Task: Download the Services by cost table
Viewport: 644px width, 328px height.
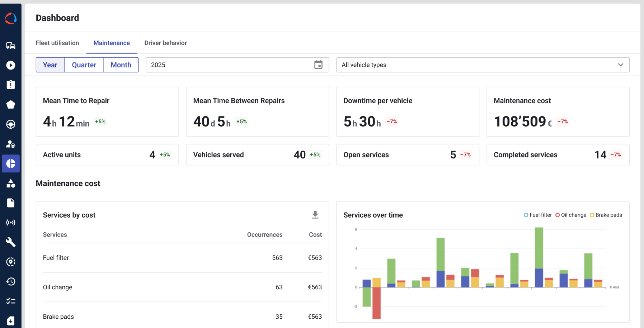Action: pos(315,215)
